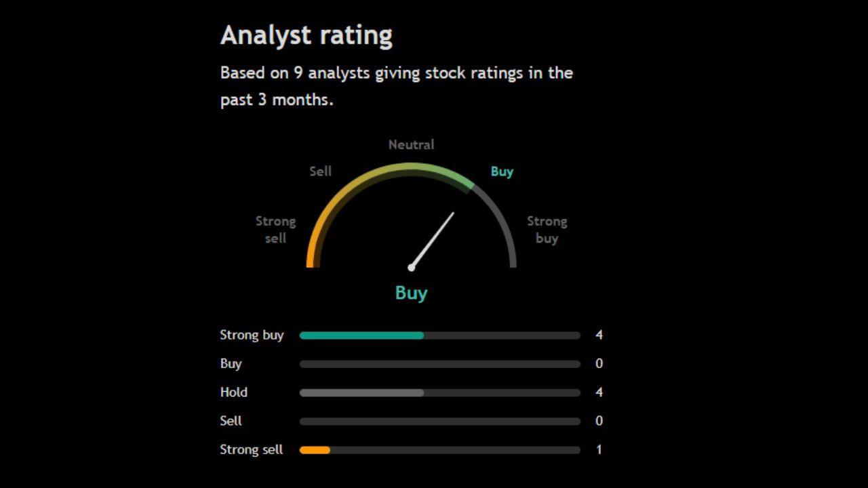Screen dimensions: 868x488
Task: Click the white gauge needle
Action: tap(434, 237)
